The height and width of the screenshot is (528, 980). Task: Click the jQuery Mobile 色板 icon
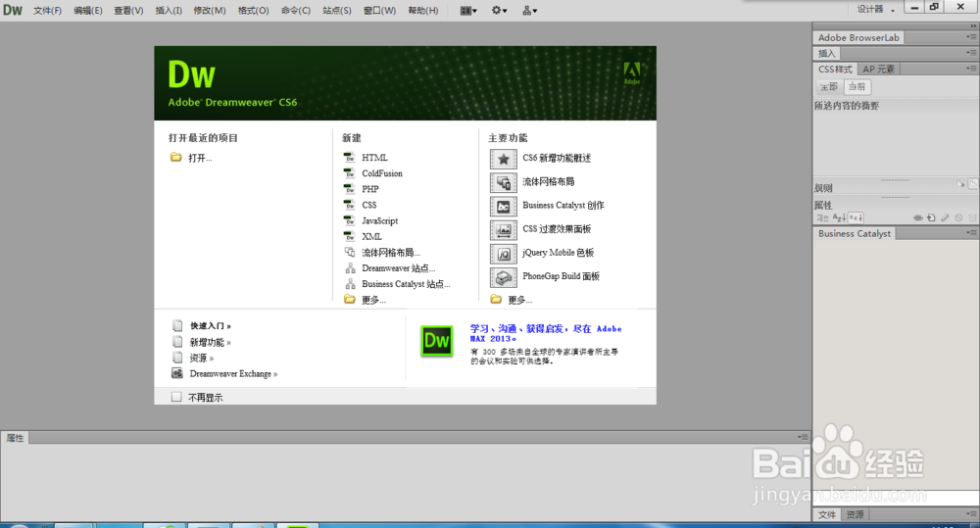[x=503, y=254]
